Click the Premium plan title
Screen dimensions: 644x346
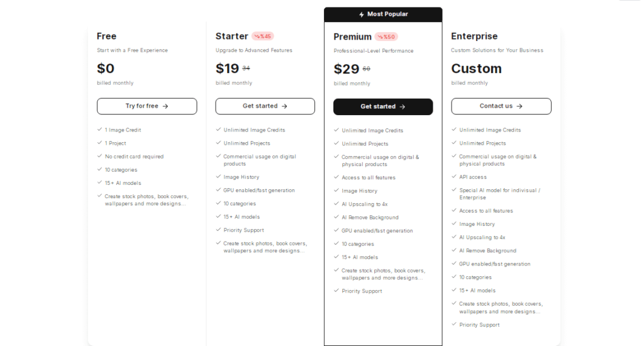click(x=352, y=37)
